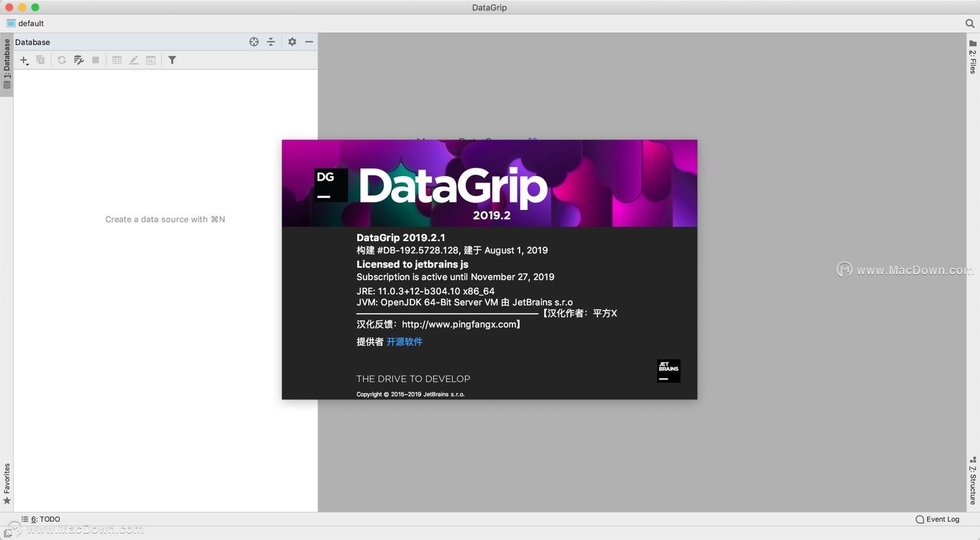The height and width of the screenshot is (540, 980).
Task: Click the http://www.pingfangx.com text
Action: coord(459,324)
